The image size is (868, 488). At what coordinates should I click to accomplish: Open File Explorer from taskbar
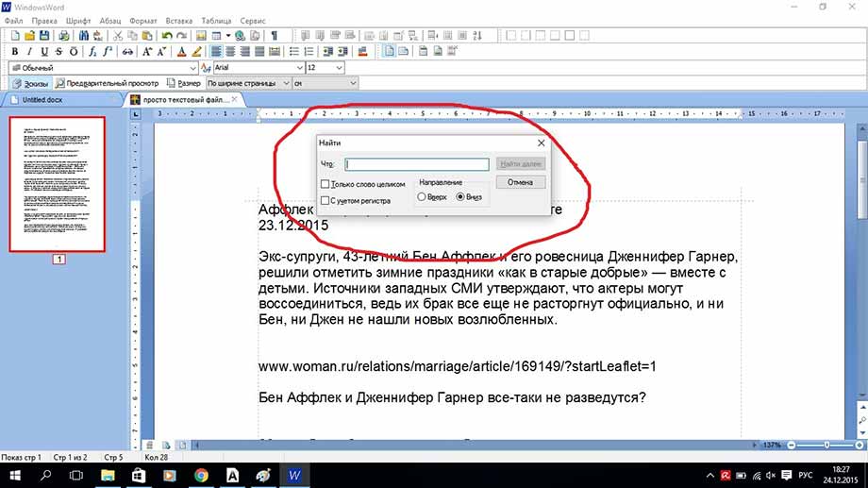point(108,476)
